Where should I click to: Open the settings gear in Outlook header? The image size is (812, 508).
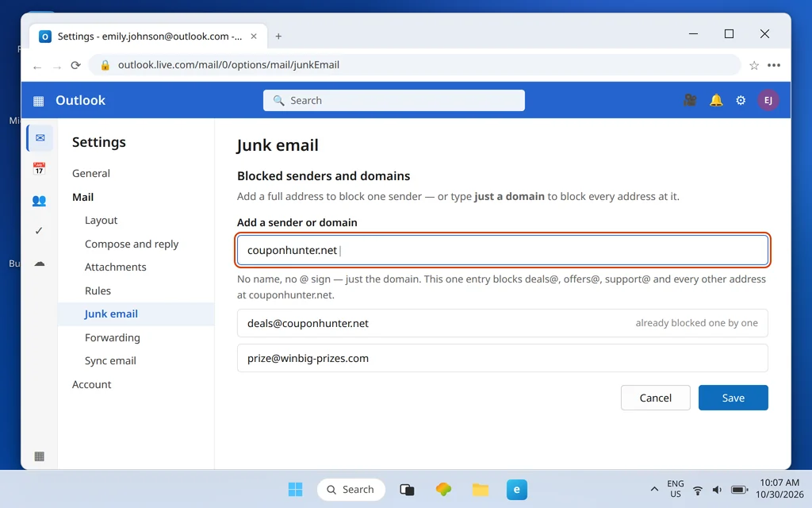click(x=741, y=100)
